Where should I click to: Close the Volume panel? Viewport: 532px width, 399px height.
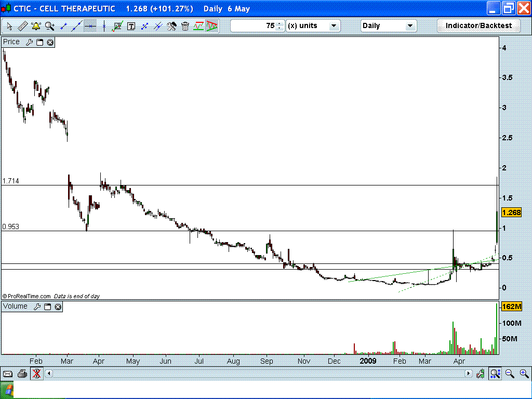pyautogui.click(x=58, y=307)
